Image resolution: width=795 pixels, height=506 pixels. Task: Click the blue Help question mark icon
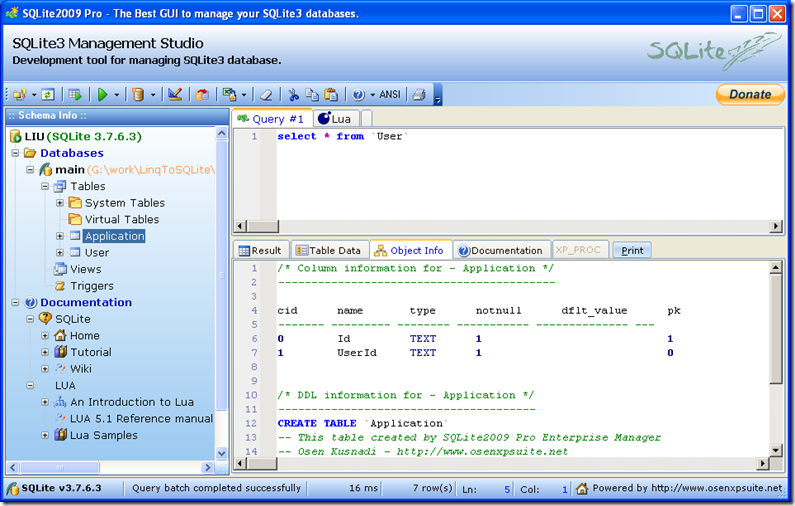(358, 95)
